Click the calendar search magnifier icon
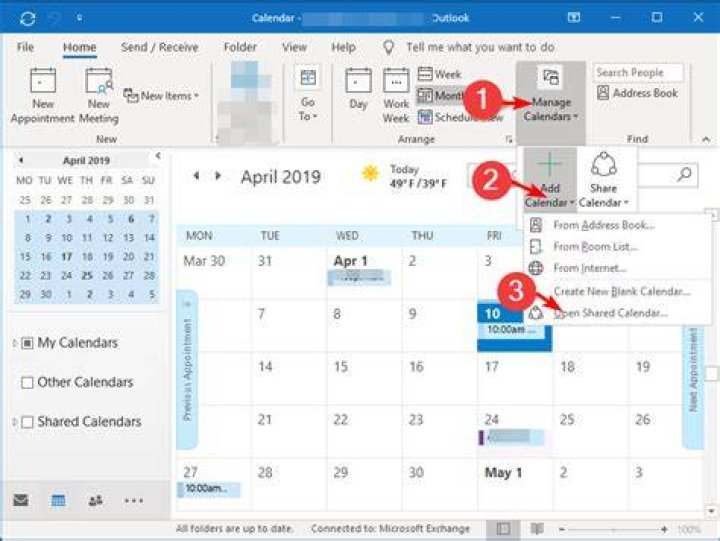Image resolution: width=720 pixels, height=541 pixels. point(685,175)
